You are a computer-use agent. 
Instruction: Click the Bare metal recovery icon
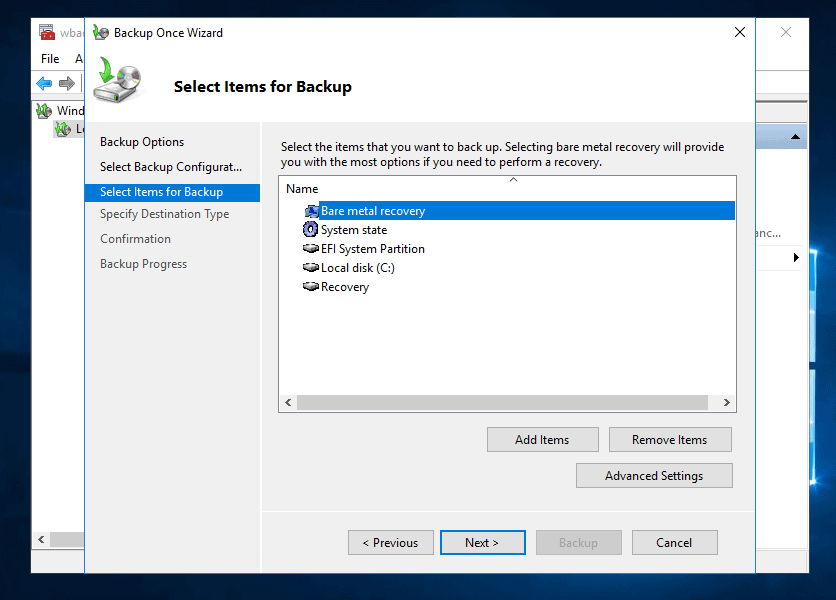point(311,211)
